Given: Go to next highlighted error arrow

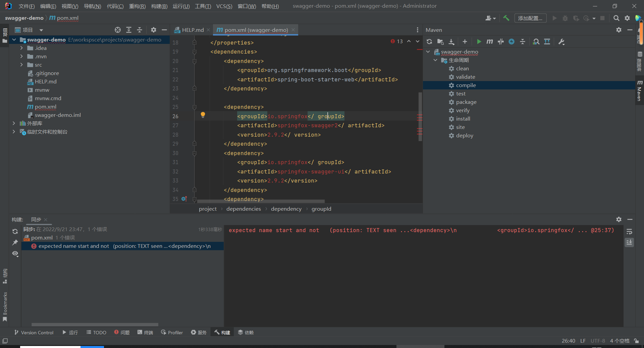Looking at the screenshot, I should [x=418, y=41].
